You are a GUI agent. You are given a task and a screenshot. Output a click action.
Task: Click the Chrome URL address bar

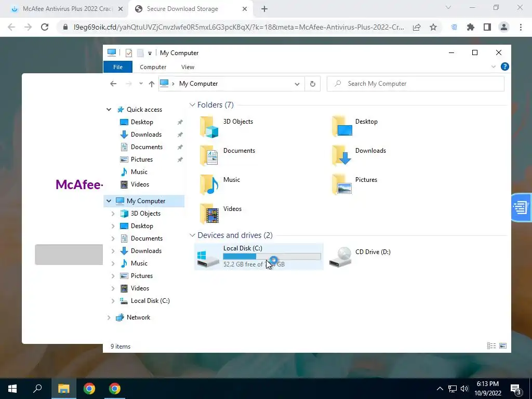pyautogui.click(x=239, y=27)
